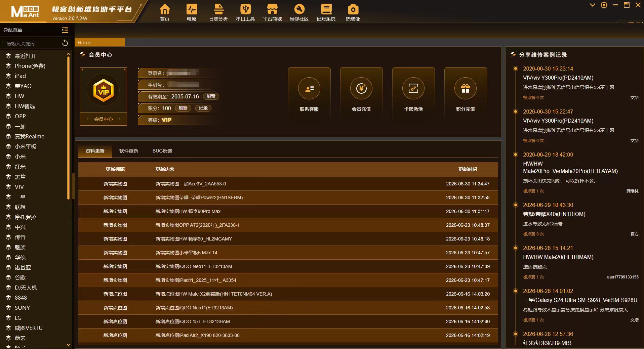
Task: Expand the DJ无人机 category
Action: pos(26,288)
